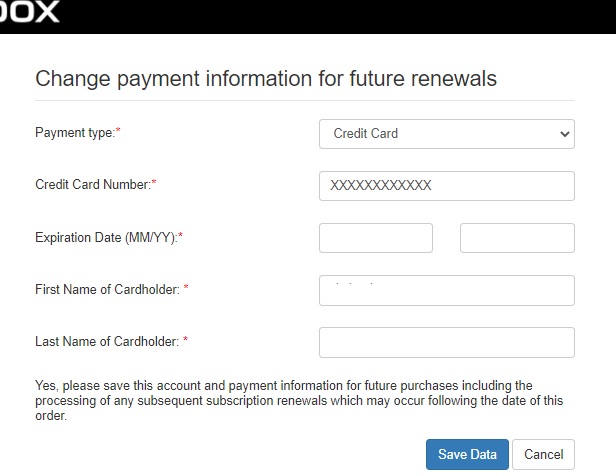Click the 'Credit Card Number:' label

tap(93, 185)
